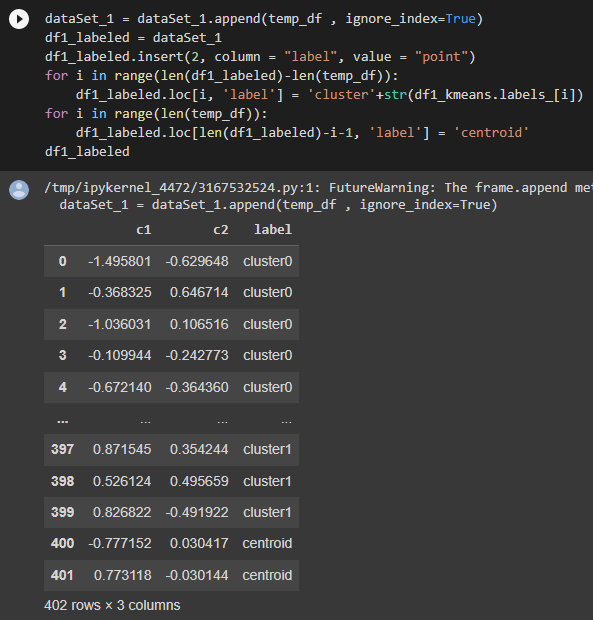Select the label column header
Screen dimensions: 593x620
(273, 230)
